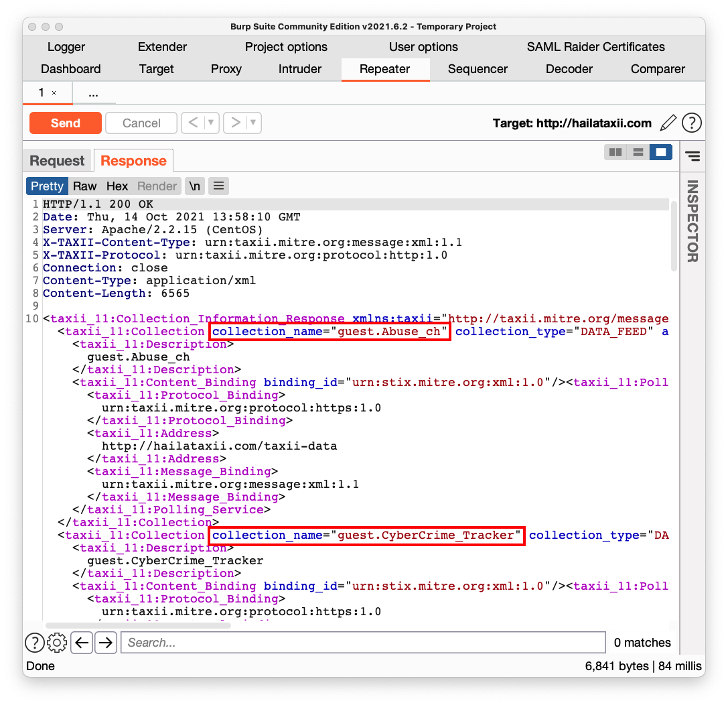Click collection_name guest.Abuse_ch attribute
Image resolution: width=728 pixels, height=705 pixels.
[x=330, y=332]
